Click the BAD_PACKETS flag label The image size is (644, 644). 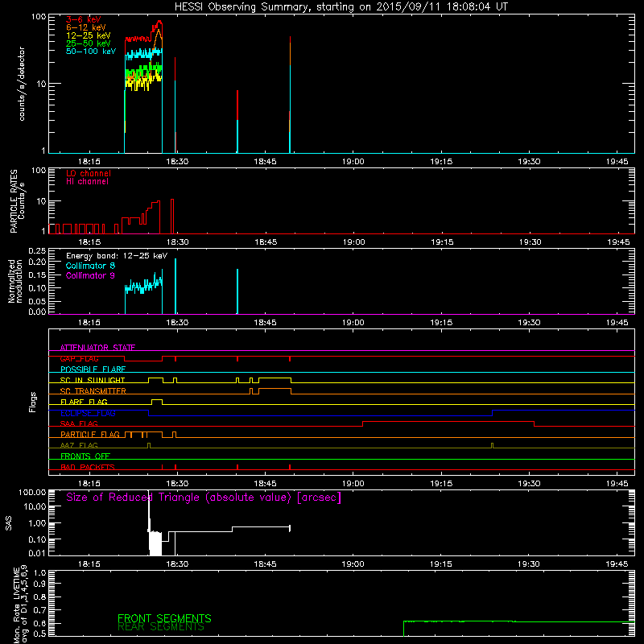[88, 467]
